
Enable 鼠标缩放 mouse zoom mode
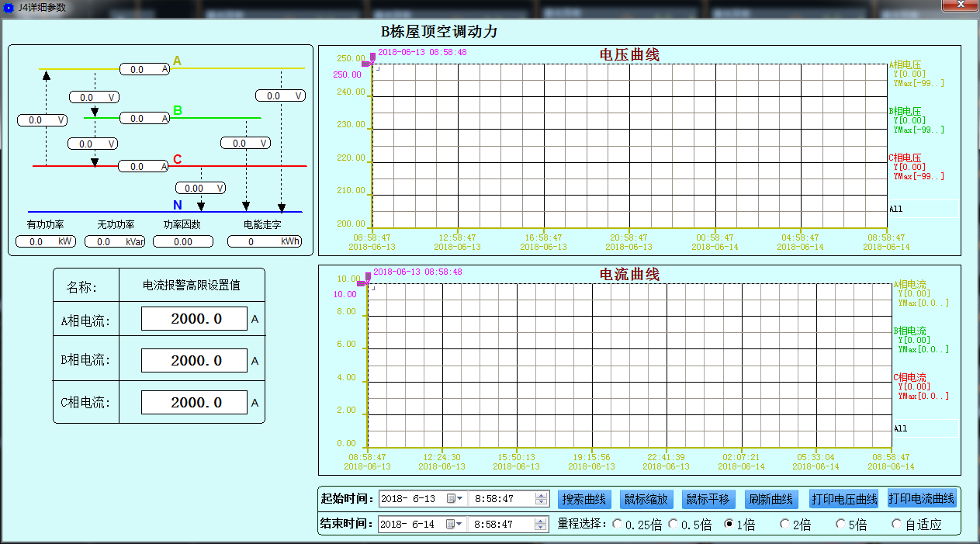[646, 499]
